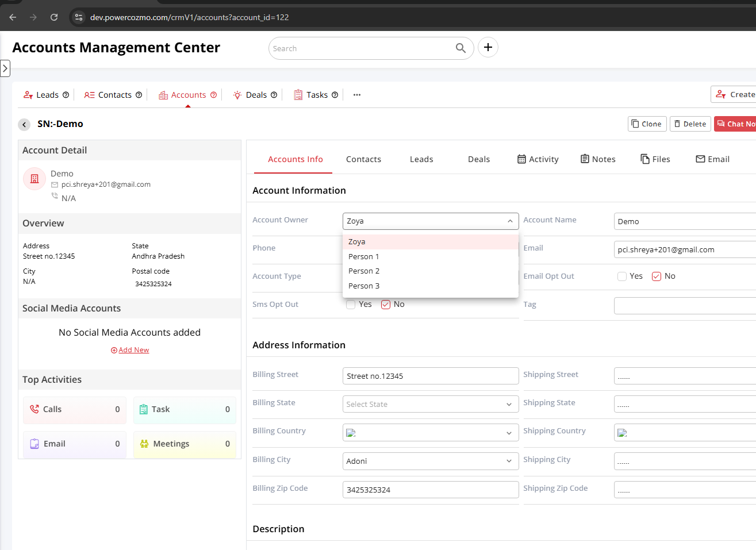756x550 pixels.
Task: Switch to the Contacts tab in account
Action: click(363, 159)
